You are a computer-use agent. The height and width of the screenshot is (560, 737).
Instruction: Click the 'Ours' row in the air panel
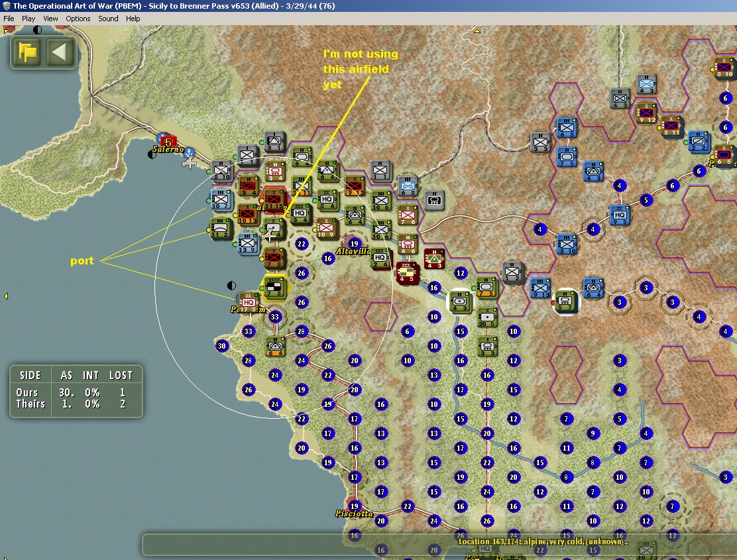[x=75, y=392]
